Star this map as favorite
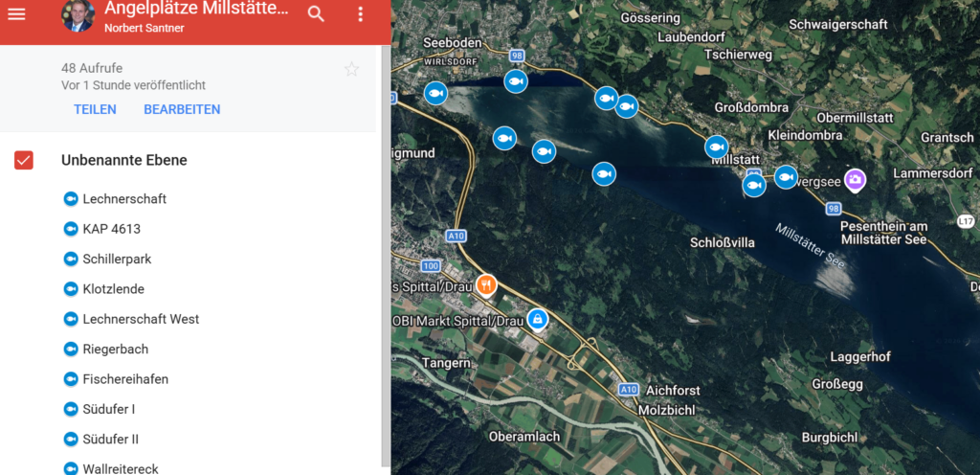980x475 pixels. point(351,69)
